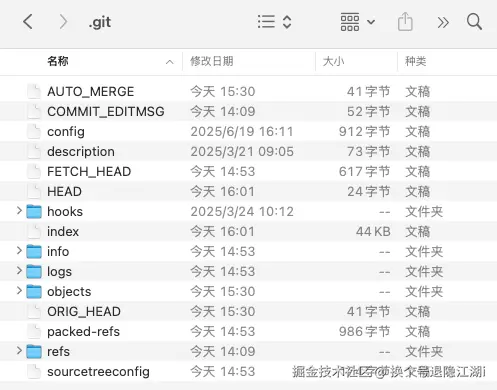Sort by the 大小 column header
This screenshot has height=390, width=497.
(333, 61)
